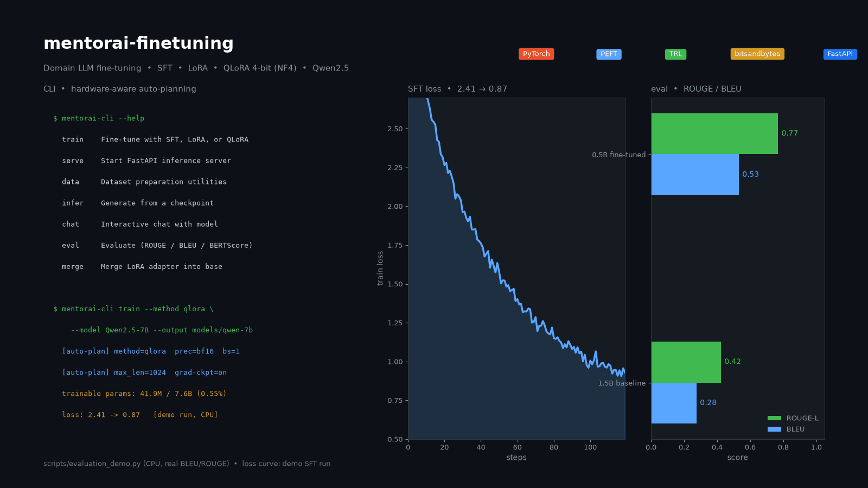This screenshot has width=868, height=488.
Task: Click 'Evaluate (ROUGE / BLEU / BERTScore)' description
Action: (x=177, y=245)
